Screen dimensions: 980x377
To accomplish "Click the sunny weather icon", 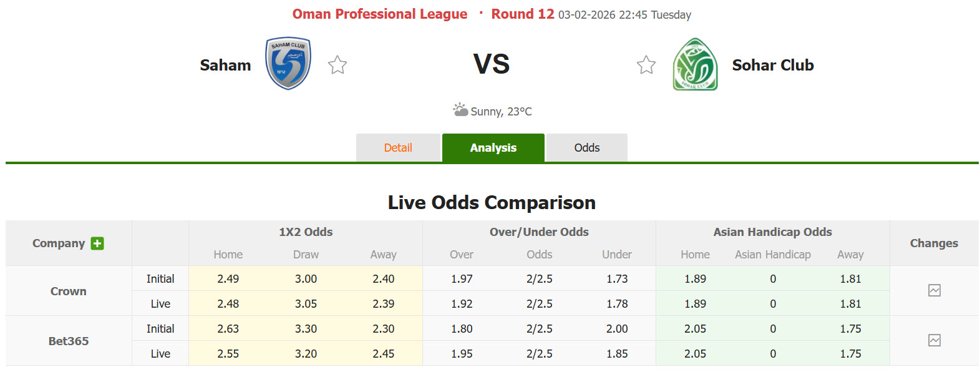I will tap(460, 110).
